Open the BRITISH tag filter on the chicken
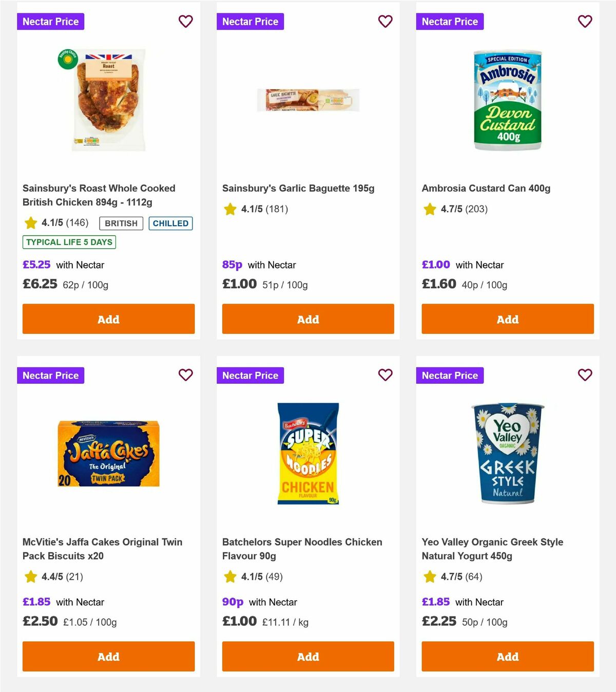 (x=121, y=223)
